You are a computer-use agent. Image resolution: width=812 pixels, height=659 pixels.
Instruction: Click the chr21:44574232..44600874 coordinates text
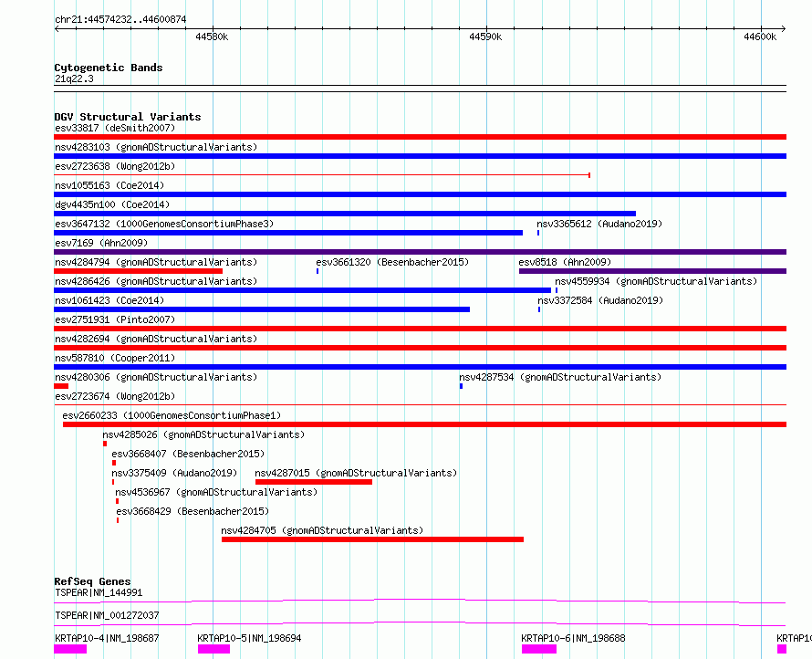[x=120, y=19]
